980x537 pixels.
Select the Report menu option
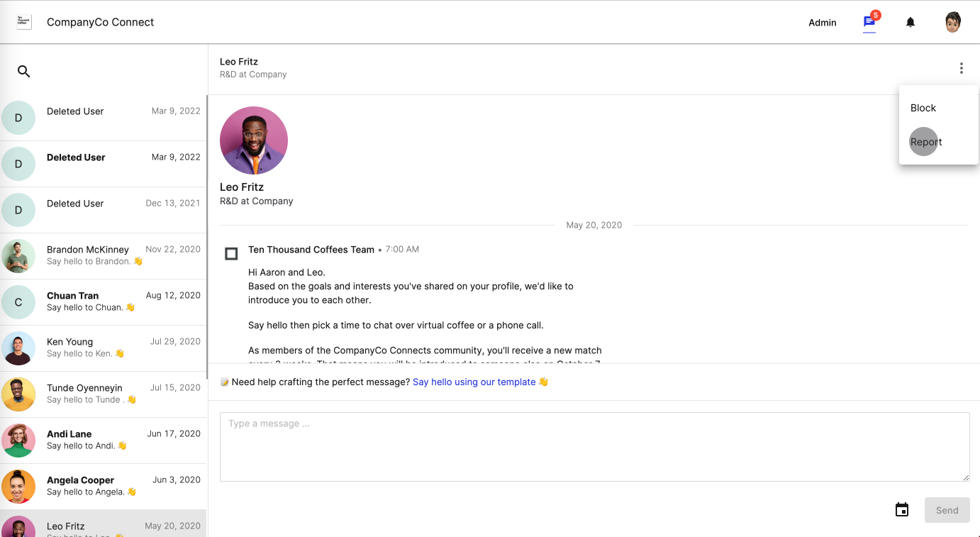coord(938,142)
